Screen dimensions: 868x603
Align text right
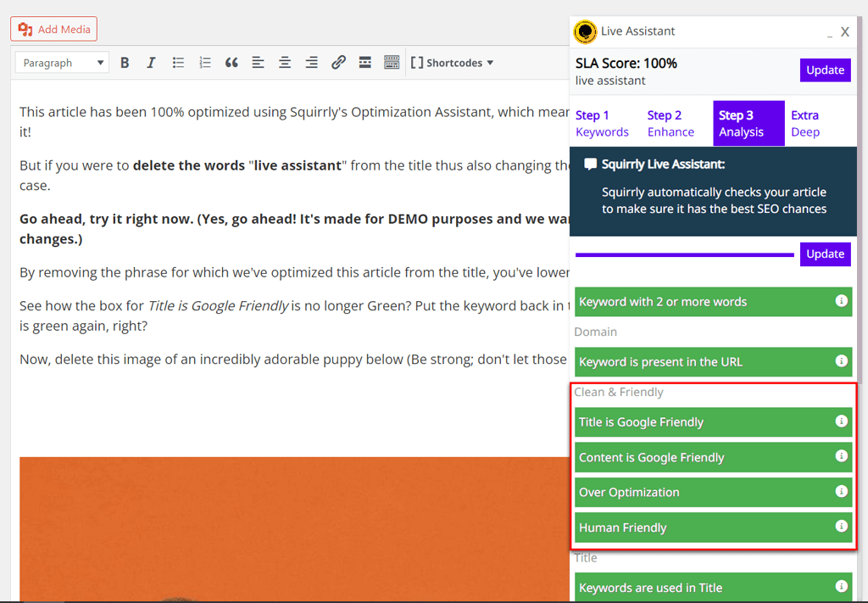coord(312,63)
